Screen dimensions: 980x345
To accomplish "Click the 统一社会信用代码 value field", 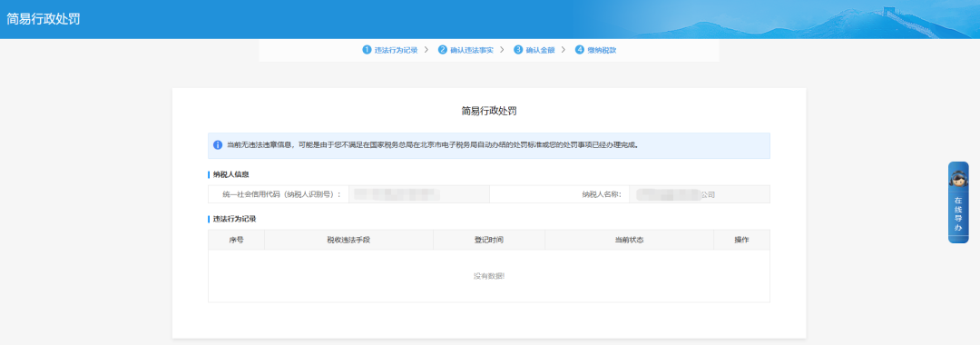I will [x=418, y=194].
